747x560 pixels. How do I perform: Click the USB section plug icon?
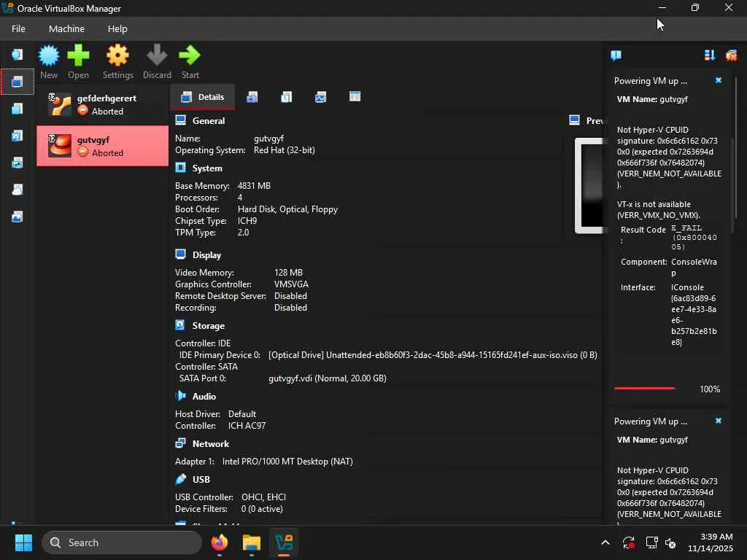pyautogui.click(x=181, y=478)
